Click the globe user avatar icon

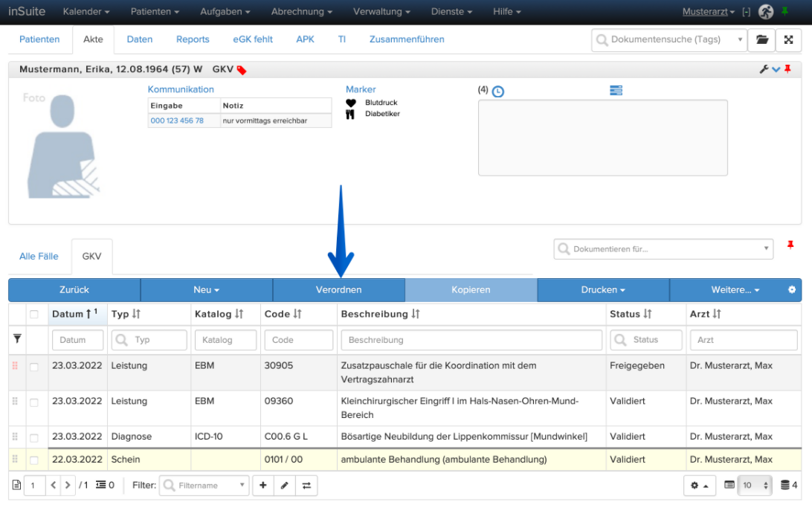(x=766, y=11)
